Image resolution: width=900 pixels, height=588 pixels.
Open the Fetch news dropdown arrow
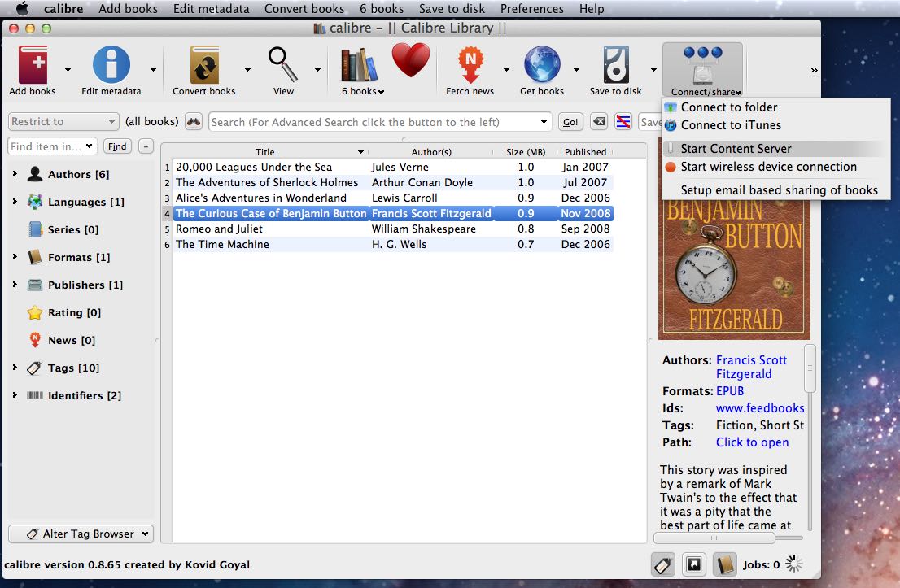coord(506,69)
